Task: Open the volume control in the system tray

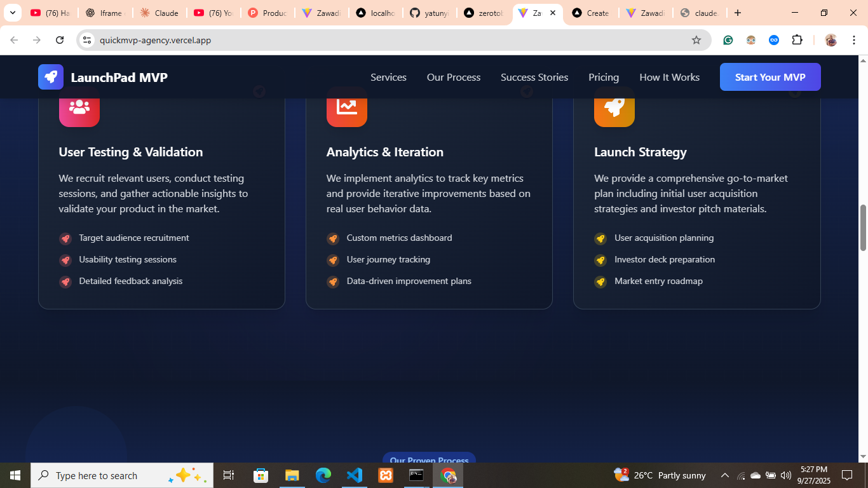Action: point(786,475)
